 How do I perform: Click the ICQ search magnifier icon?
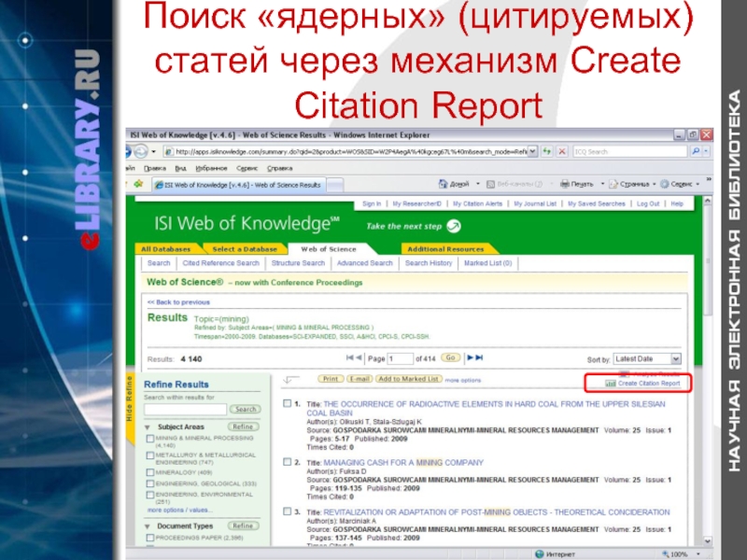[x=695, y=151]
